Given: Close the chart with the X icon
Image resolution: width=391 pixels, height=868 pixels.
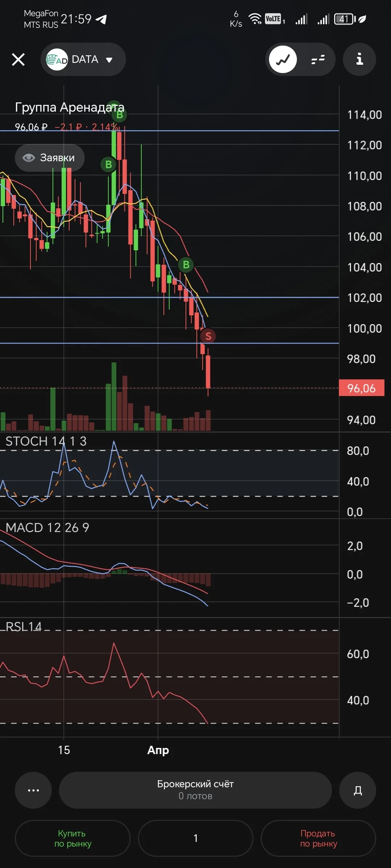Looking at the screenshot, I should coord(18,59).
